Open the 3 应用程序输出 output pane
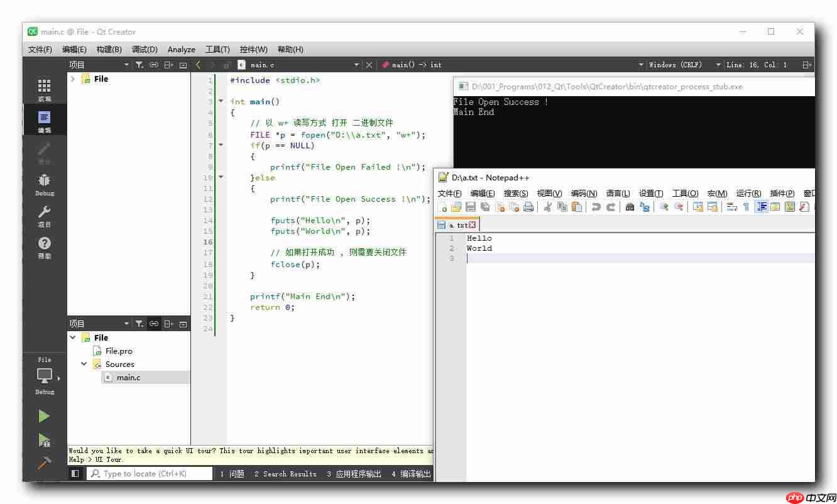Screen dimensions: 837x504 point(353,474)
